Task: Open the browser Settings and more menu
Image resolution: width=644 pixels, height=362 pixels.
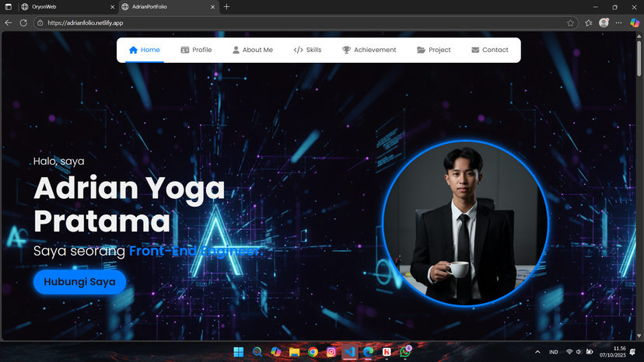Action: coord(618,23)
